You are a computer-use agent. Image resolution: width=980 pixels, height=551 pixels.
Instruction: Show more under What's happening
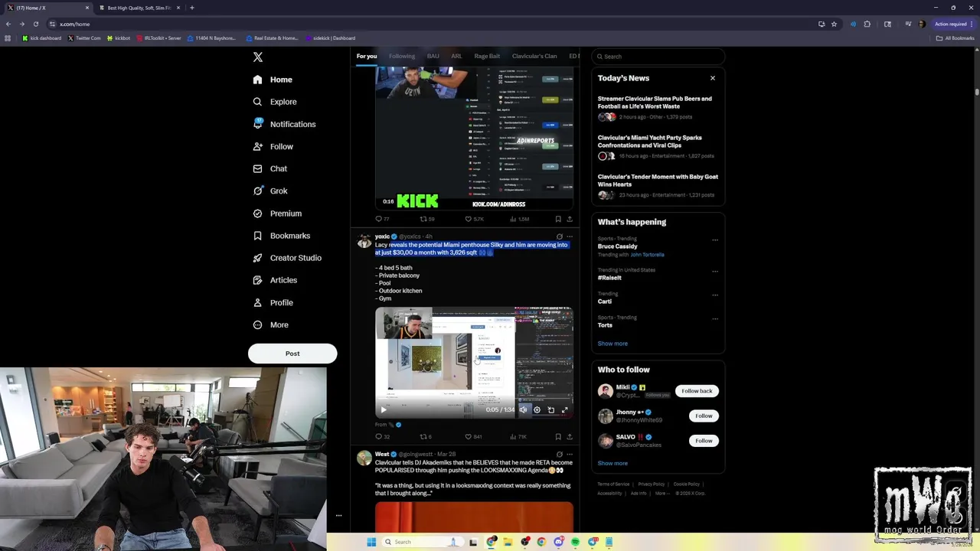click(x=612, y=344)
